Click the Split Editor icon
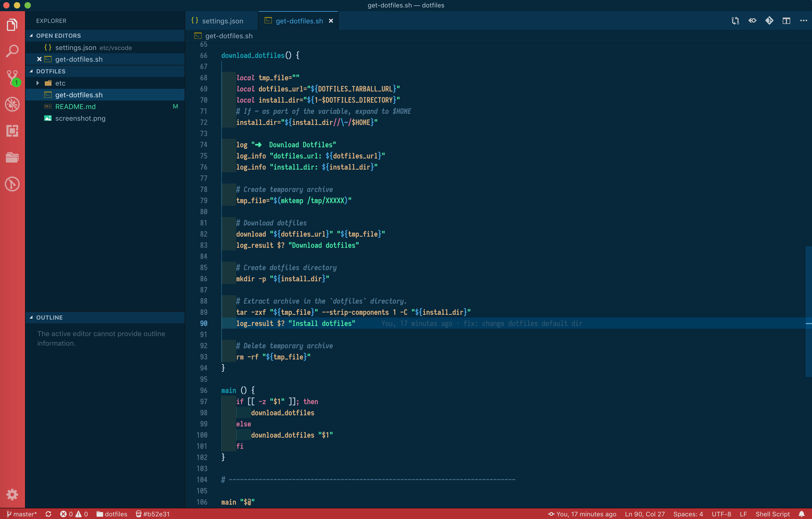Screen dimensions: 812x519 786,21
